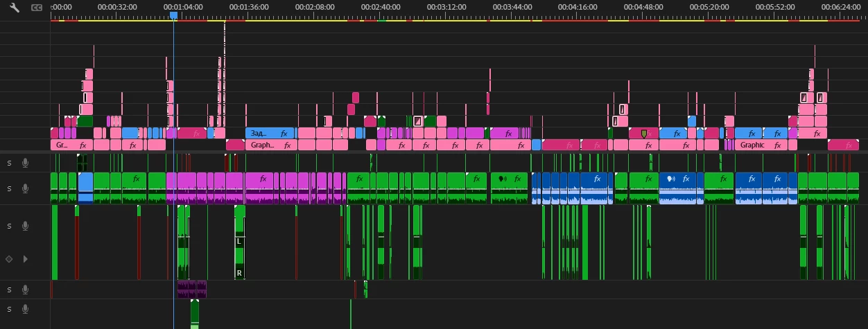The width and height of the screenshot is (868, 329).
Task: Click ruler timecode 00:02:40:00
Action: click(381, 7)
